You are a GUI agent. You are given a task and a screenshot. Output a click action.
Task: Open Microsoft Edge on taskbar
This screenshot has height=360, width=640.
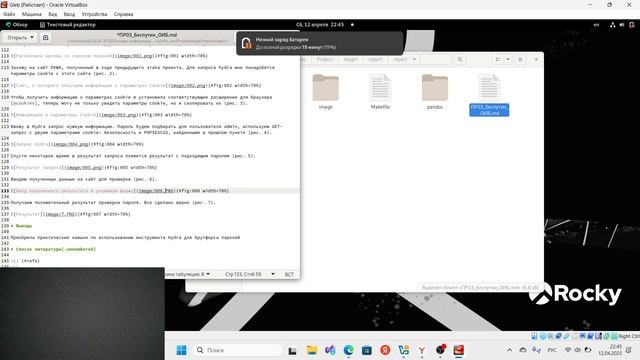[349, 350]
